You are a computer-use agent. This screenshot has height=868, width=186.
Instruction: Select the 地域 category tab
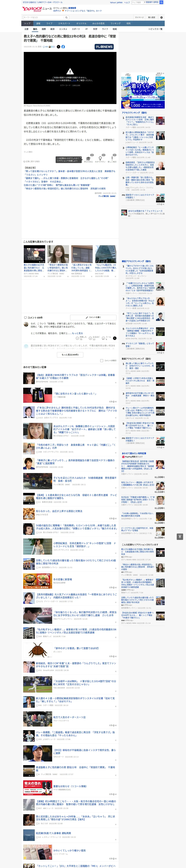[x=115, y=29]
